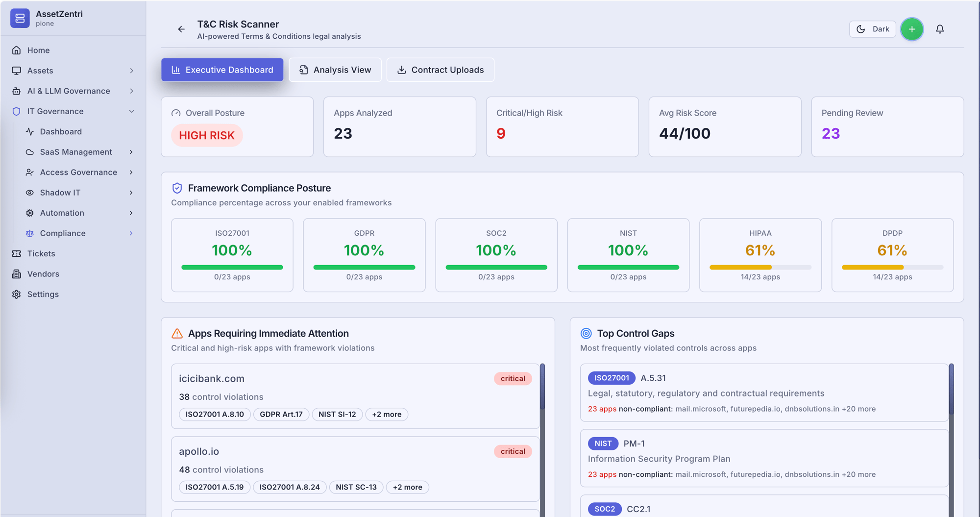Collapse the IT Governance section chevron
Screen dimensions: 980x517
pyautogui.click(x=131, y=111)
